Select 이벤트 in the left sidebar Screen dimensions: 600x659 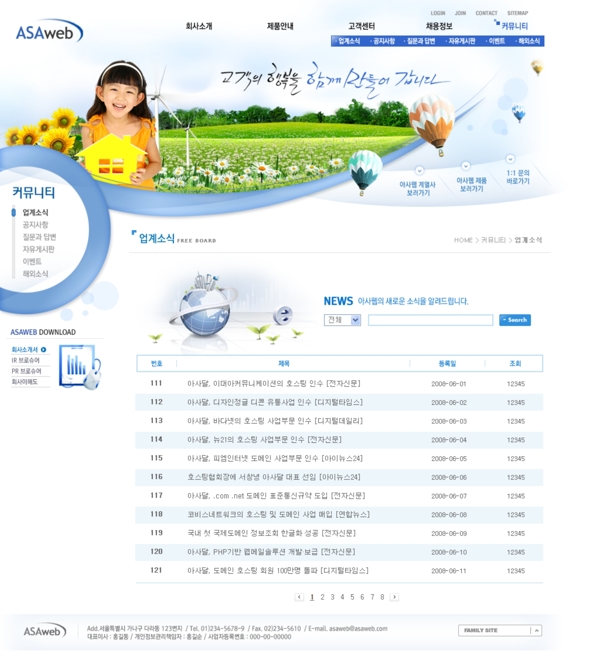32,261
